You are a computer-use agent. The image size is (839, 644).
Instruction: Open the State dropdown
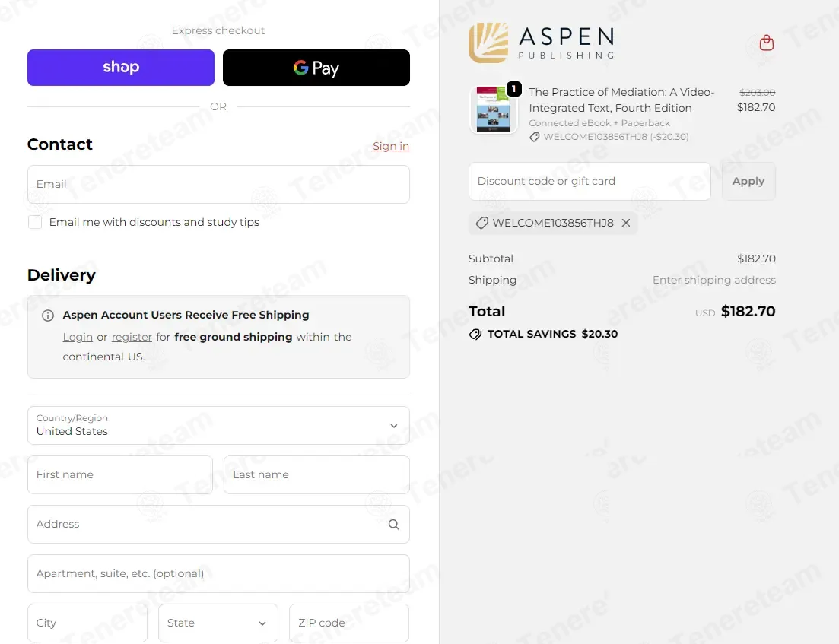click(218, 623)
